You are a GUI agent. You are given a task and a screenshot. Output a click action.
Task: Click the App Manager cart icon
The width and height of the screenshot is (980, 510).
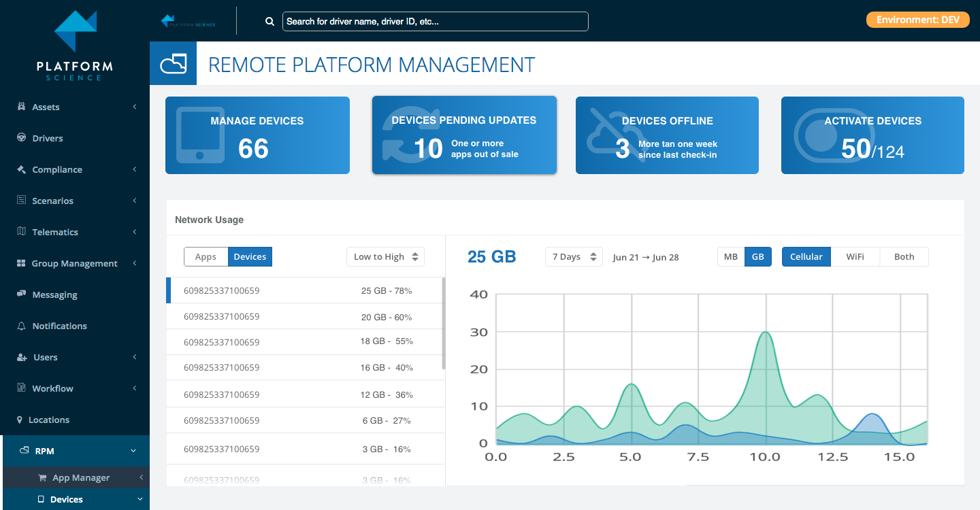click(x=42, y=477)
